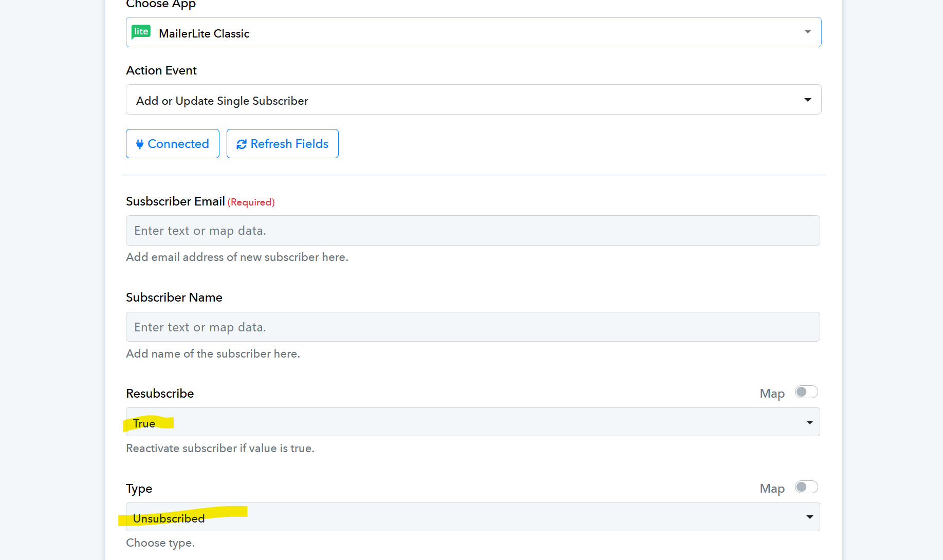The width and height of the screenshot is (943, 560).
Task: Click the Refresh Fields button
Action: (283, 144)
